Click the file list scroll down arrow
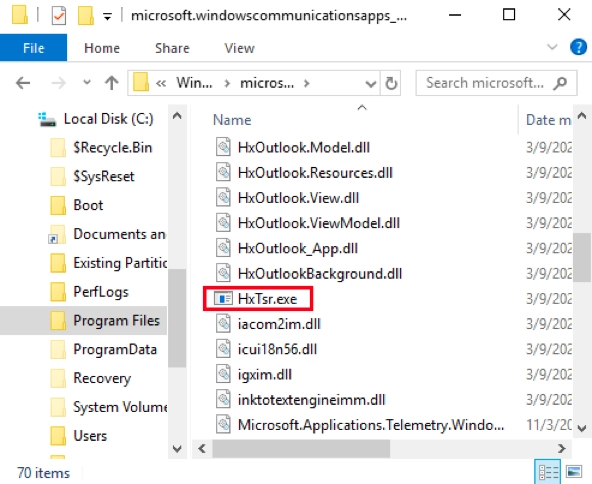The height and width of the screenshot is (484, 592). (x=582, y=428)
